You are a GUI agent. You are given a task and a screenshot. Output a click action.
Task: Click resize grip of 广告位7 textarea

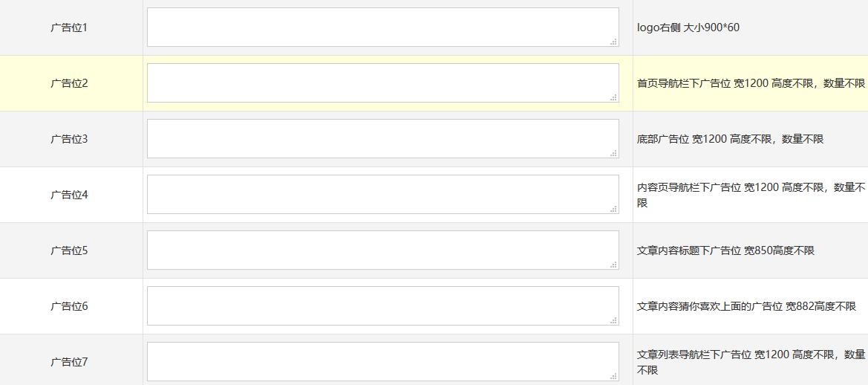[613, 376]
